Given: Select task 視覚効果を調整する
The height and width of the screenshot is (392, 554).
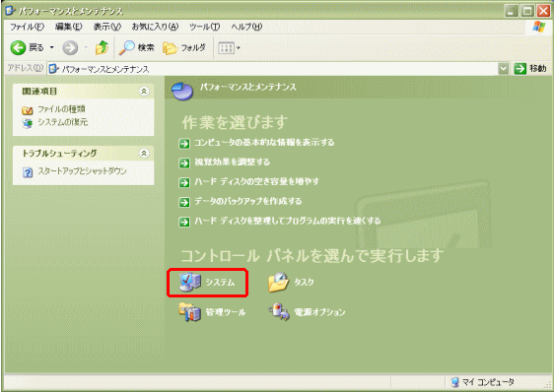Looking at the screenshot, I should pyautogui.click(x=232, y=163).
